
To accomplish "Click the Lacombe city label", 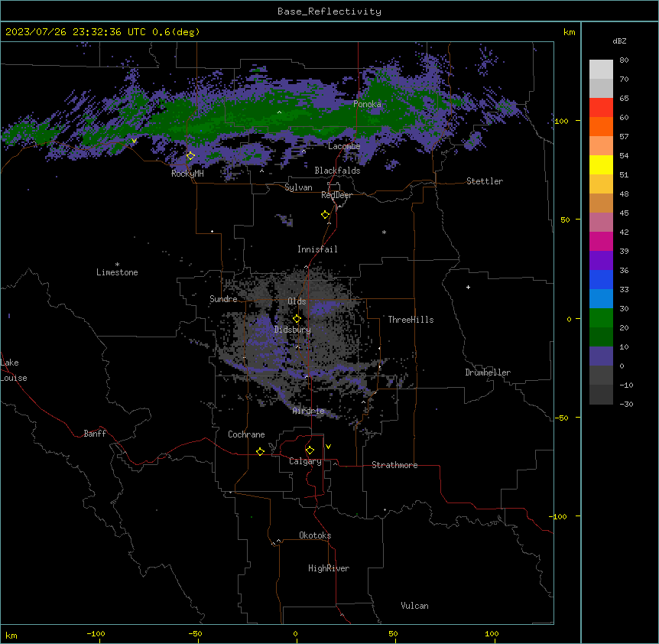I will (x=344, y=146).
